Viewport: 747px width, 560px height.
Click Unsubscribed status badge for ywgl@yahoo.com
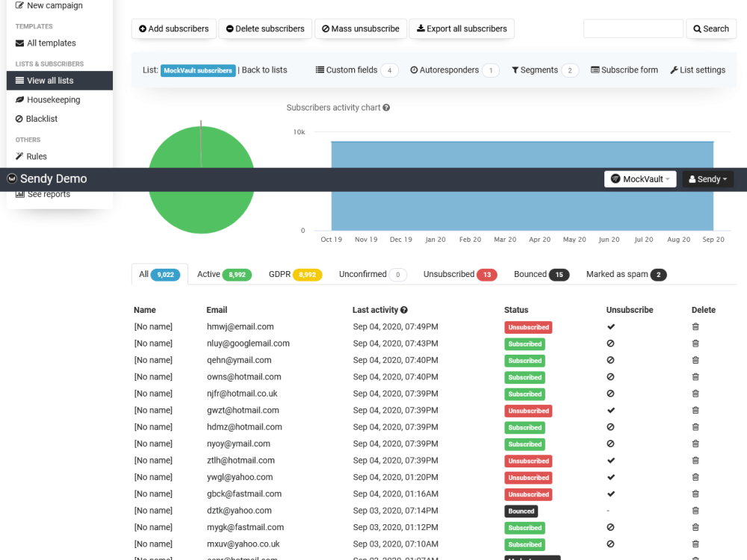click(x=528, y=478)
